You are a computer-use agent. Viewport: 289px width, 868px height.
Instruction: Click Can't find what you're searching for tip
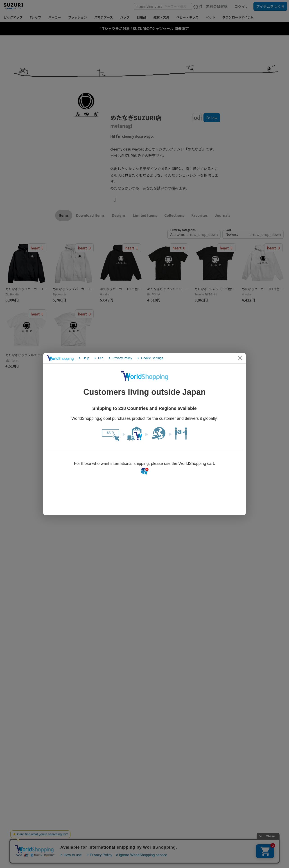40,834
